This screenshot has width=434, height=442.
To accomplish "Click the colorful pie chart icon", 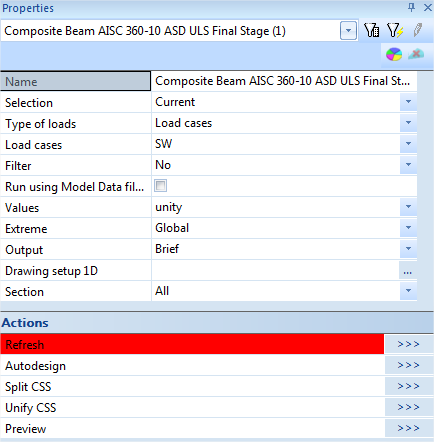I will (x=394, y=54).
